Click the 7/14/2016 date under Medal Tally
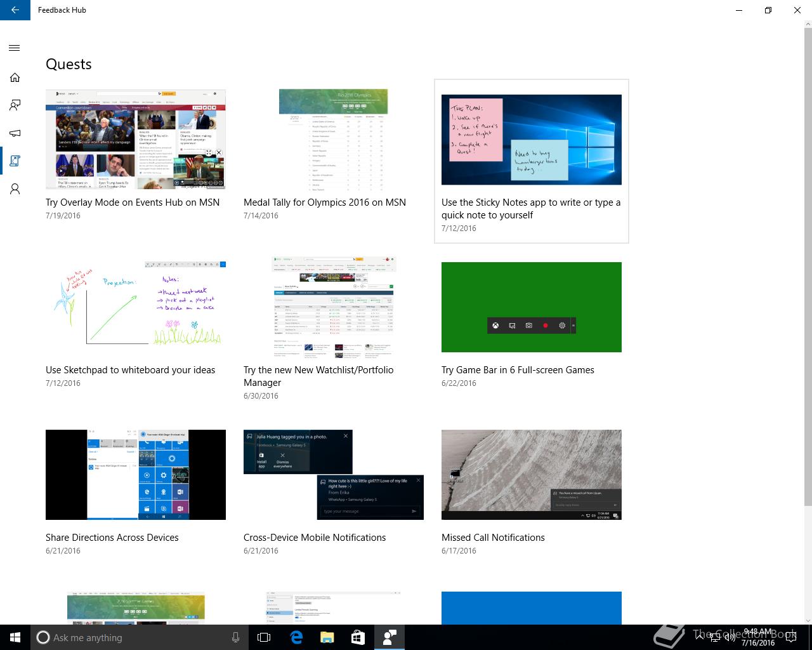 (261, 216)
